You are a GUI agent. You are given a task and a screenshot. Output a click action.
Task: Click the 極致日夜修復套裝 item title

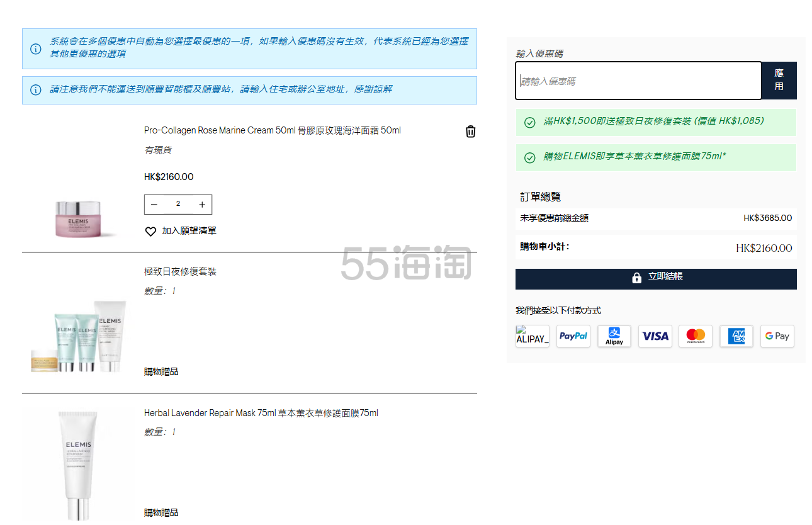pyautogui.click(x=180, y=271)
